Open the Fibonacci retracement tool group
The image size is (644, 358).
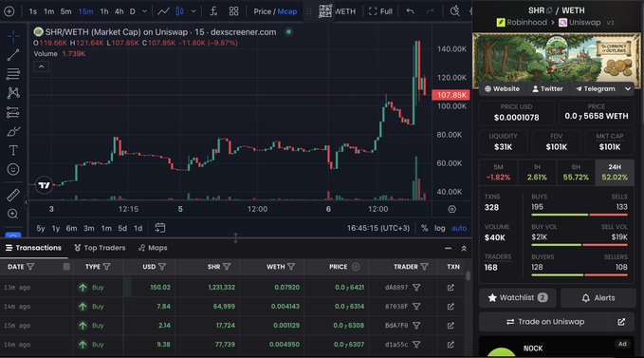pyautogui.click(x=13, y=73)
